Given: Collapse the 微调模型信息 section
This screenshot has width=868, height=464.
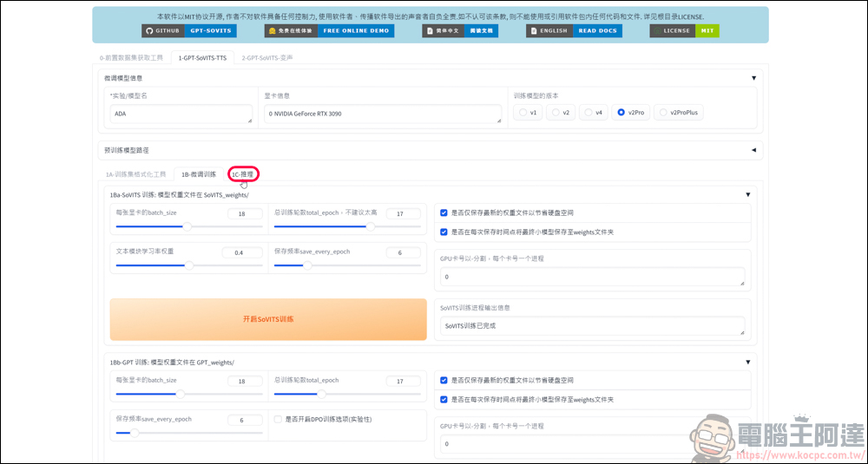Looking at the screenshot, I should click(753, 78).
